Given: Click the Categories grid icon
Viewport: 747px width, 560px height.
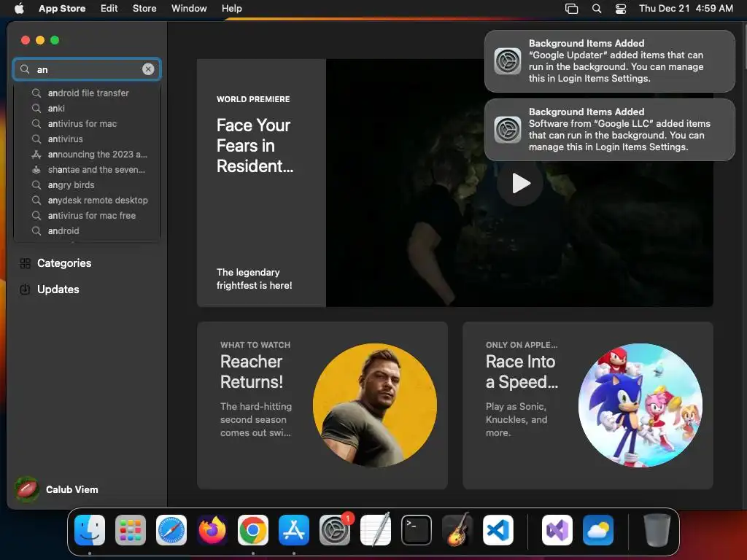Looking at the screenshot, I should (26, 263).
